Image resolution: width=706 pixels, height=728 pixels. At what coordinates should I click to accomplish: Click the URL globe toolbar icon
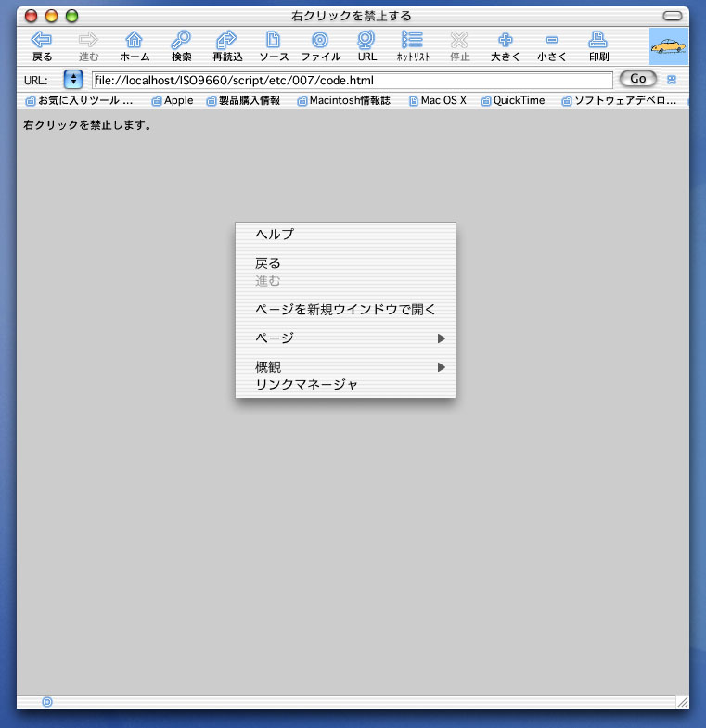coord(366,41)
